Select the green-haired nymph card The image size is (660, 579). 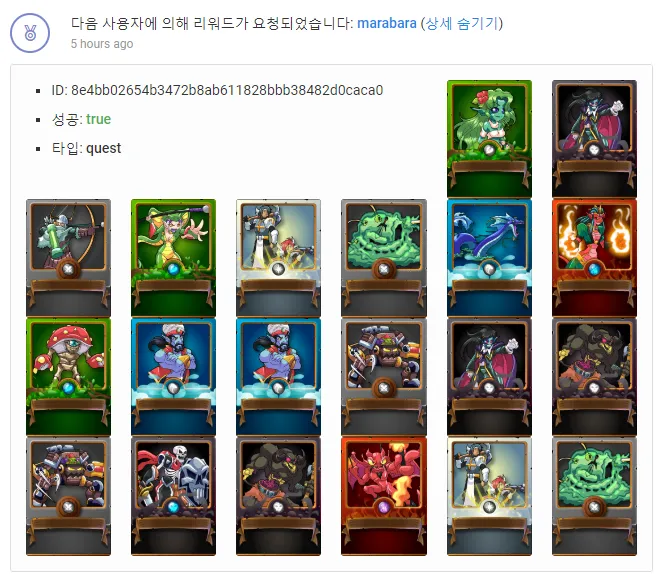click(489, 139)
